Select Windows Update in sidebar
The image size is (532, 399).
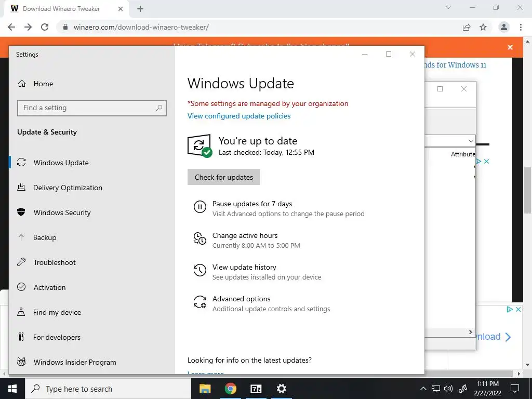(x=61, y=163)
